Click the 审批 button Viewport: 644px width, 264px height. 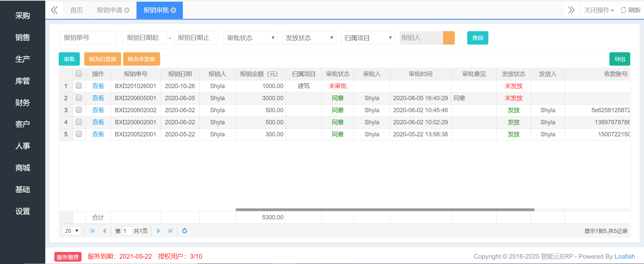click(x=69, y=59)
